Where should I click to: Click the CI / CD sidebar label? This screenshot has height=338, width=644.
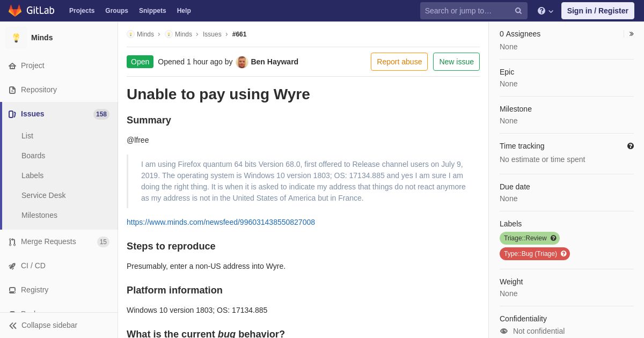(x=33, y=266)
